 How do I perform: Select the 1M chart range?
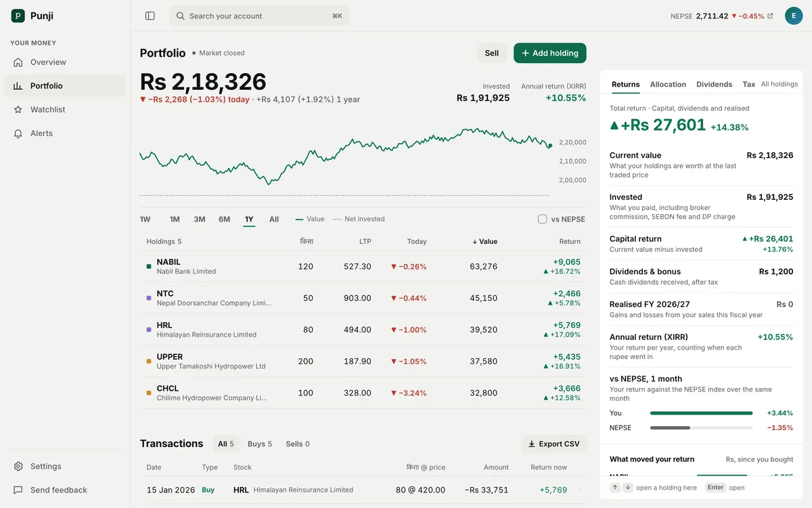point(175,219)
